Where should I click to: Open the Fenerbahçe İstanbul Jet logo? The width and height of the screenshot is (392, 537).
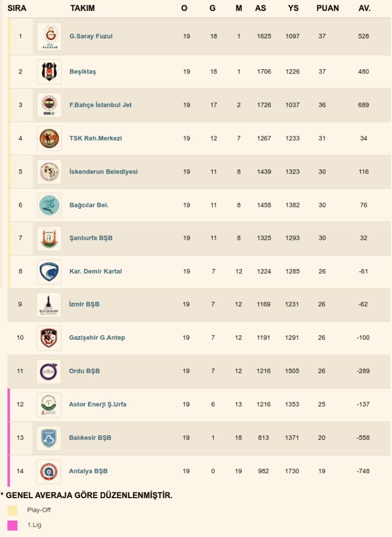pos(49,105)
